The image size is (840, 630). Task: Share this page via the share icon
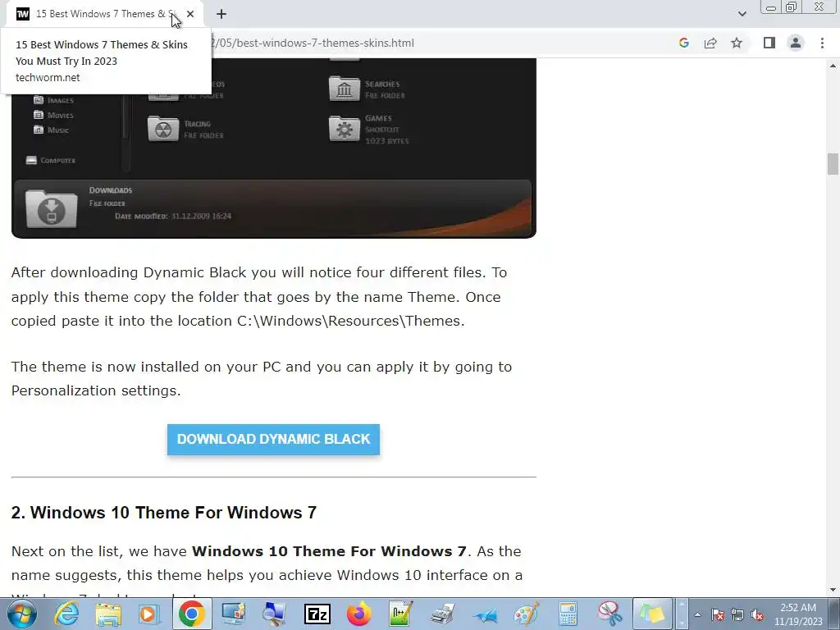pos(710,43)
